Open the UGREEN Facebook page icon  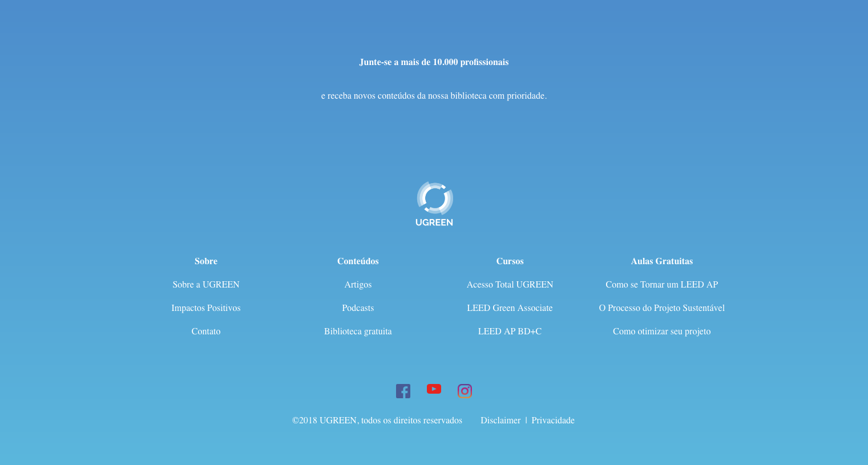(403, 391)
